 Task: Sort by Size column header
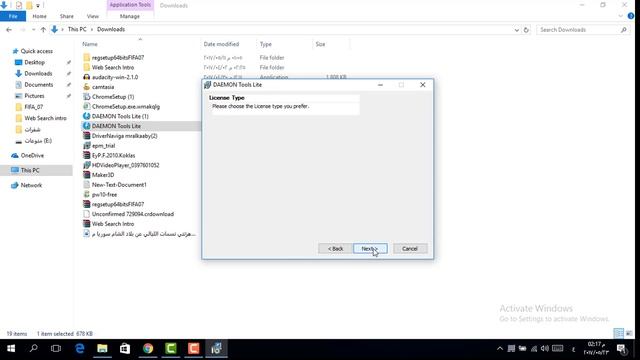(x=320, y=44)
